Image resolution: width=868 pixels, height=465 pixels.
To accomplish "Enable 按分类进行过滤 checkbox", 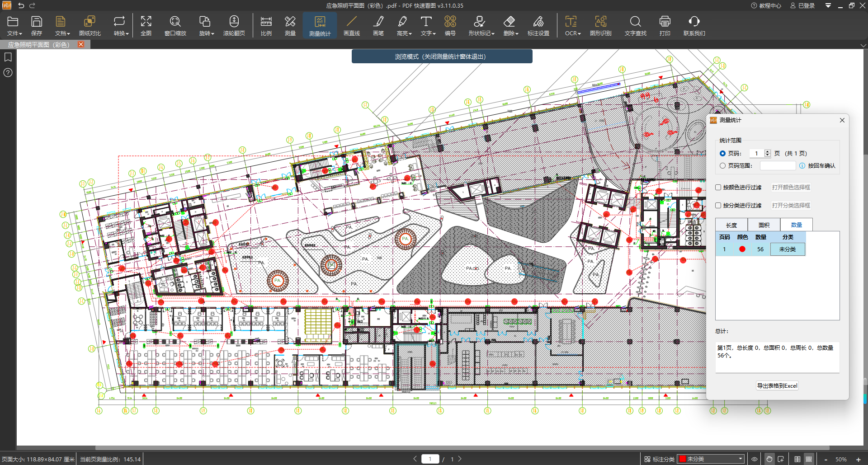I will click(x=718, y=205).
